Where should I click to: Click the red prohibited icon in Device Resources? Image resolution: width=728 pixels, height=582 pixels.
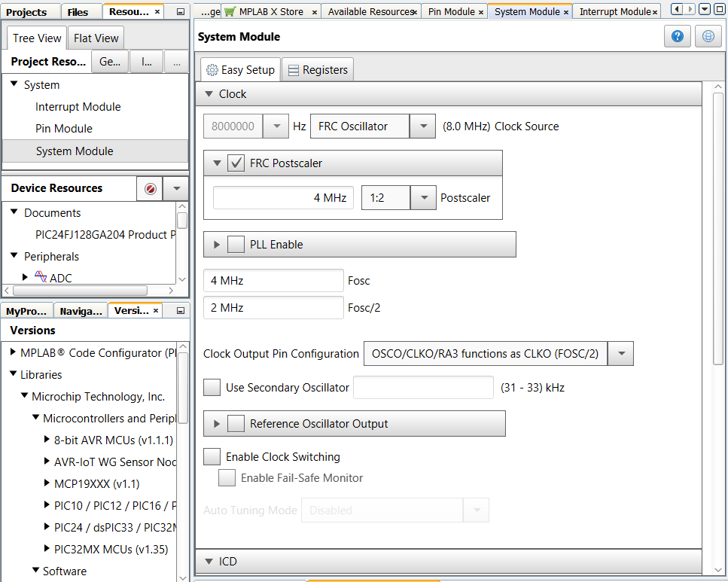(150, 189)
